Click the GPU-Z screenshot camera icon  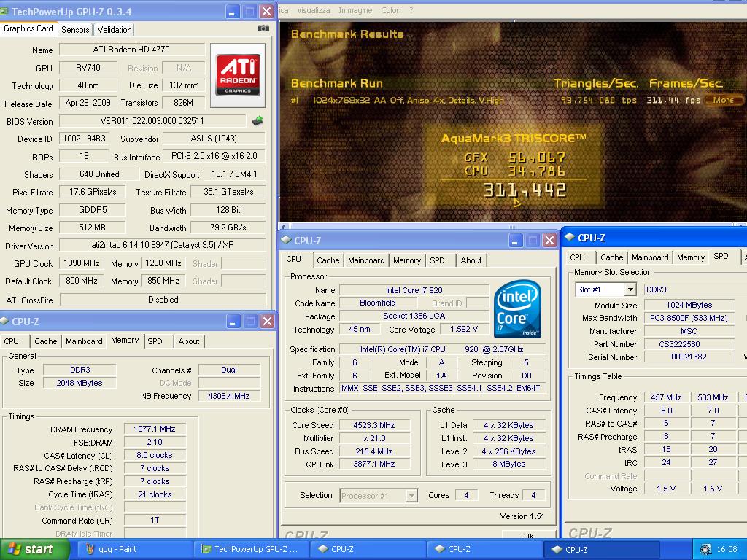click(x=263, y=28)
